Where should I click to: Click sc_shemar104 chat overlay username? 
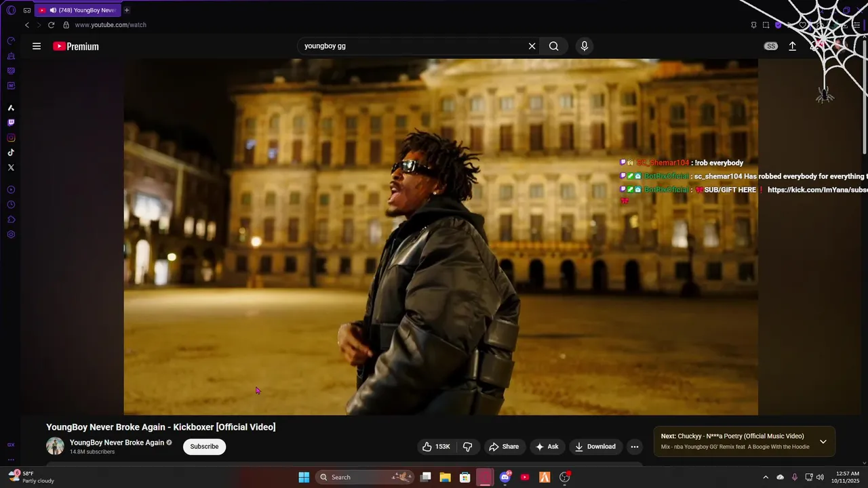pos(663,163)
